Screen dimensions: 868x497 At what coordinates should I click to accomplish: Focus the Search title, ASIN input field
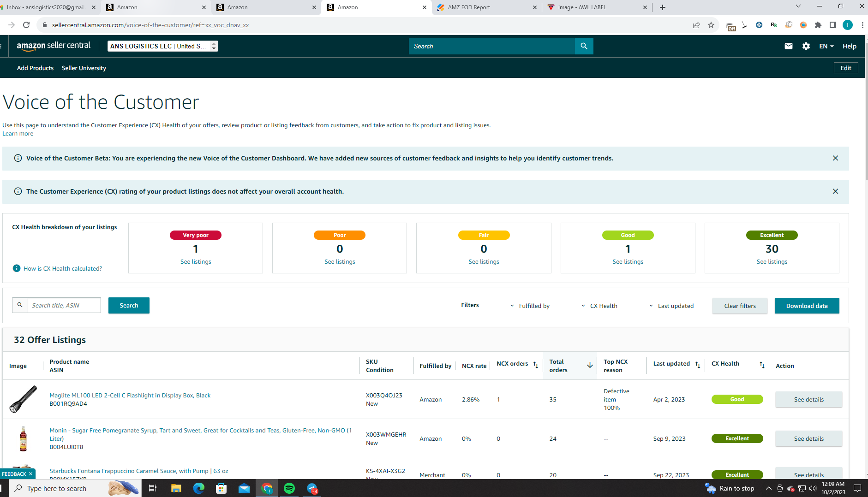pos(64,305)
